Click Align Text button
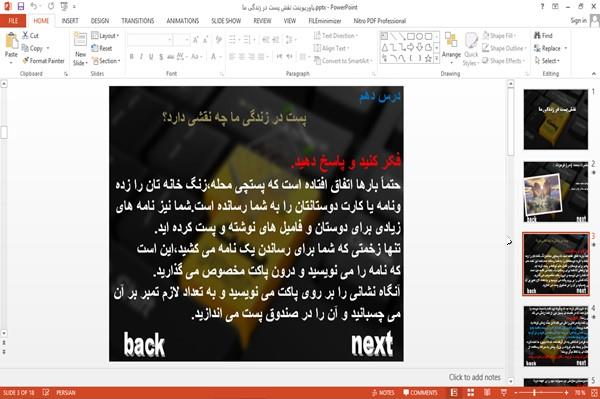Viewport: 600px width, 399px height. (331, 48)
